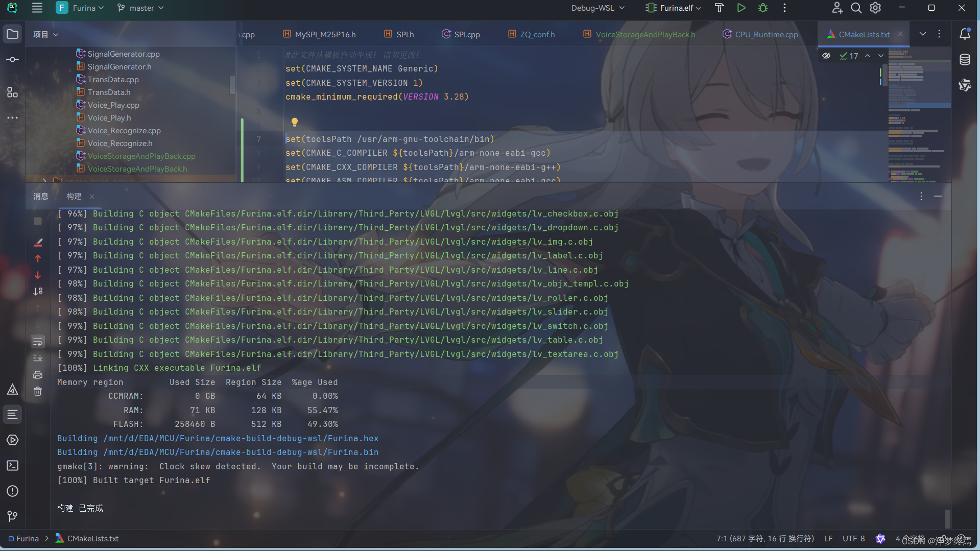Open Code With Me user icon
This screenshot has height=551, width=980.
pyautogui.click(x=837, y=8)
